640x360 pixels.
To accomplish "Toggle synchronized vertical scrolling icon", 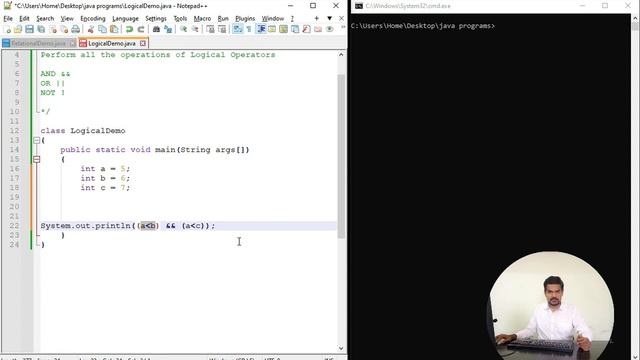I will pyautogui.click(x=210, y=29).
